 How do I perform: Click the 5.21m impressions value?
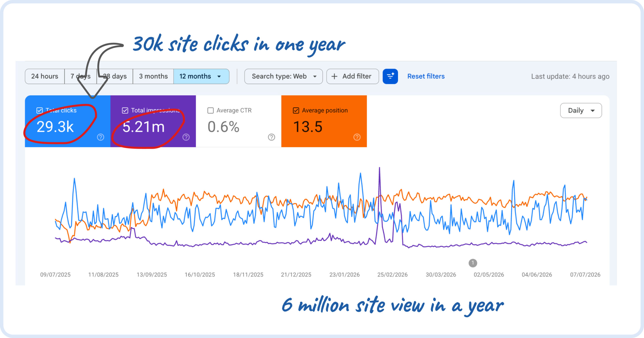[143, 127]
